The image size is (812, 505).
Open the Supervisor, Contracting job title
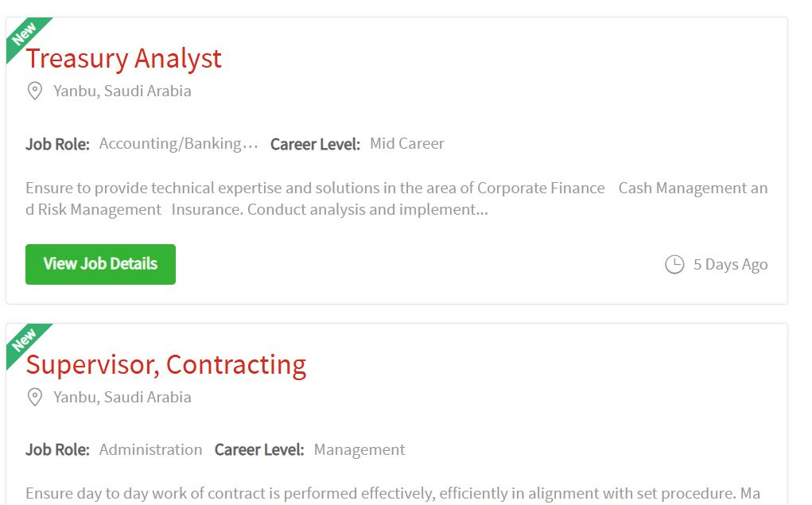pyautogui.click(x=166, y=365)
